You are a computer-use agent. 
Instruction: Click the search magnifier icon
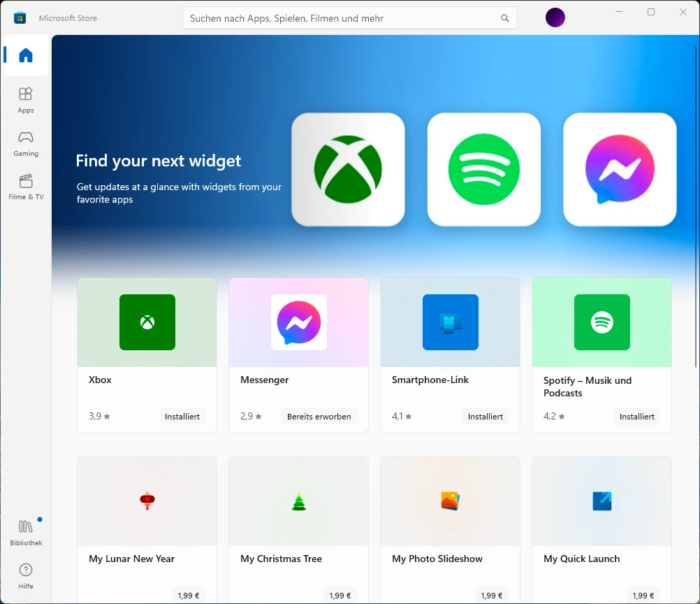pyautogui.click(x=504, y=17)
